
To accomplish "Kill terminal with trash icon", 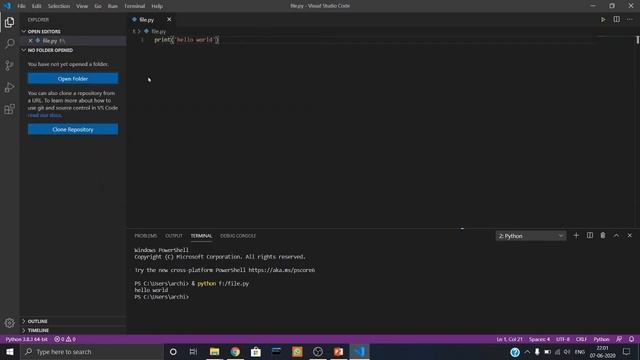I will [x=603, y=236].
